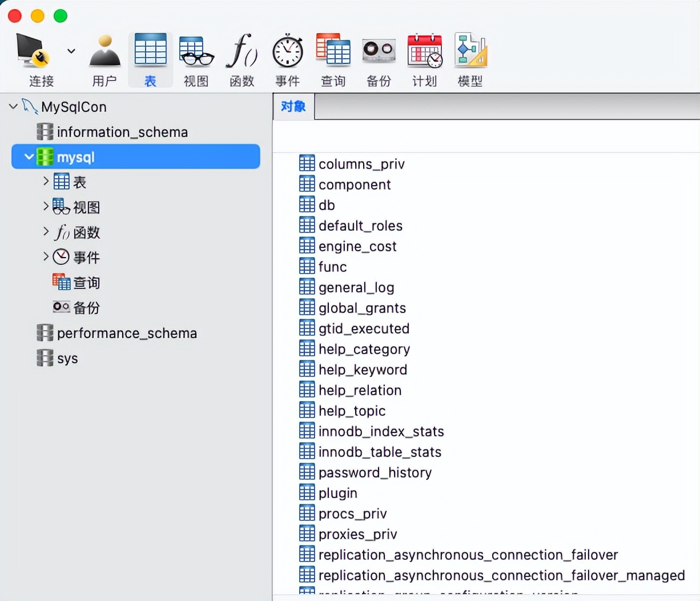Switch to the 对象 tab

[293, 106]
